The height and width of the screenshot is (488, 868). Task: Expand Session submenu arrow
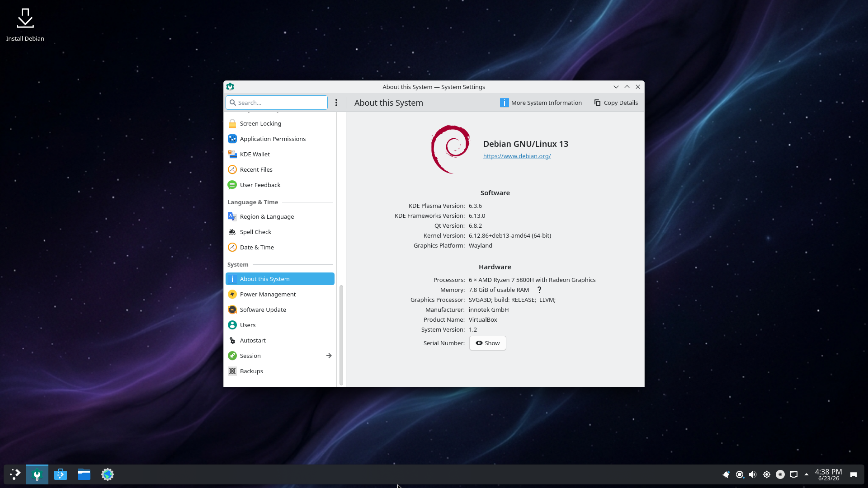329,356
